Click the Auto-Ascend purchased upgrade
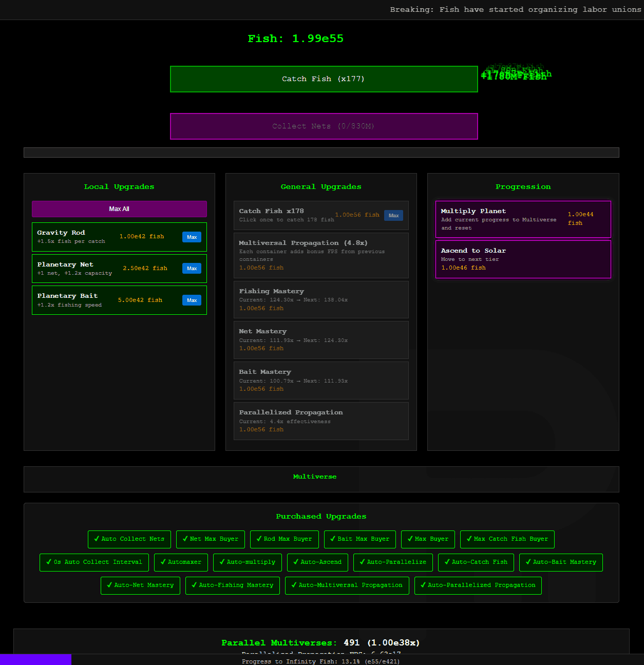644x665 pixels. (318, 562)
